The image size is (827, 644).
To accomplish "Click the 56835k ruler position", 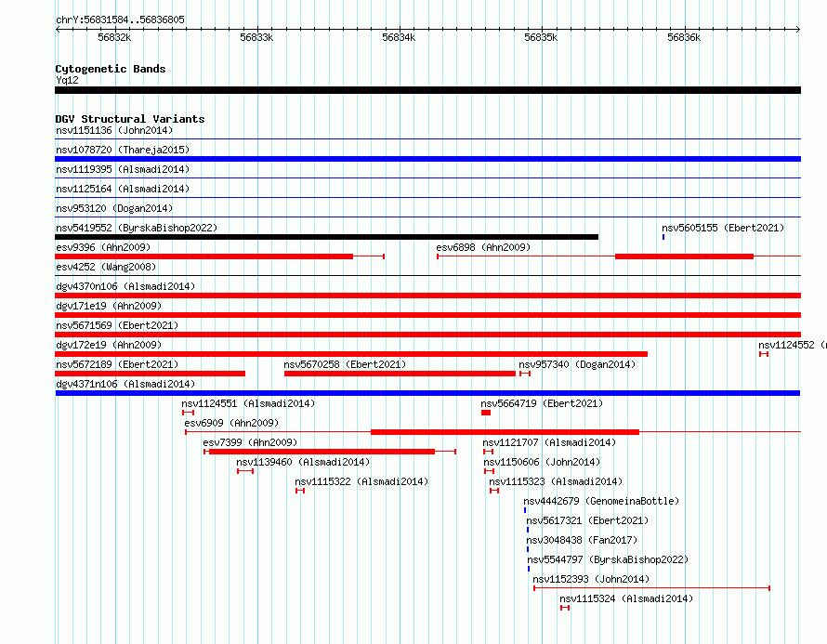I will click(541, 37).
